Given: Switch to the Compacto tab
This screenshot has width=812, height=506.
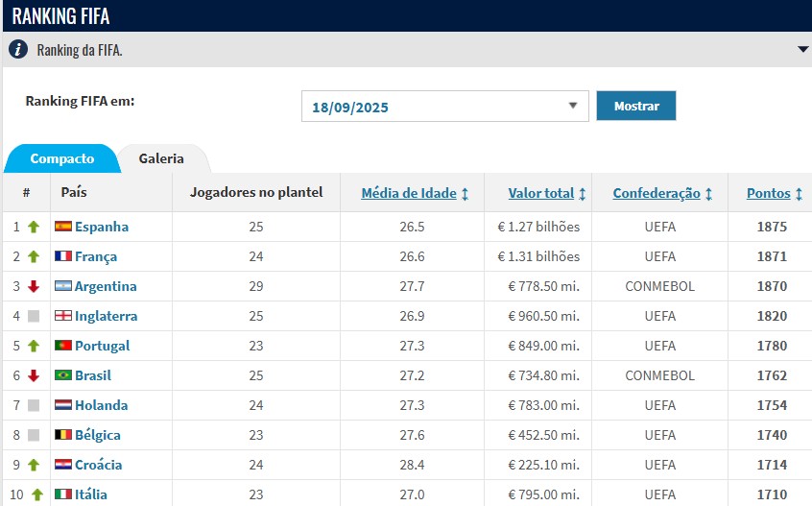Looking at the screenshot, I should point(62,158).
